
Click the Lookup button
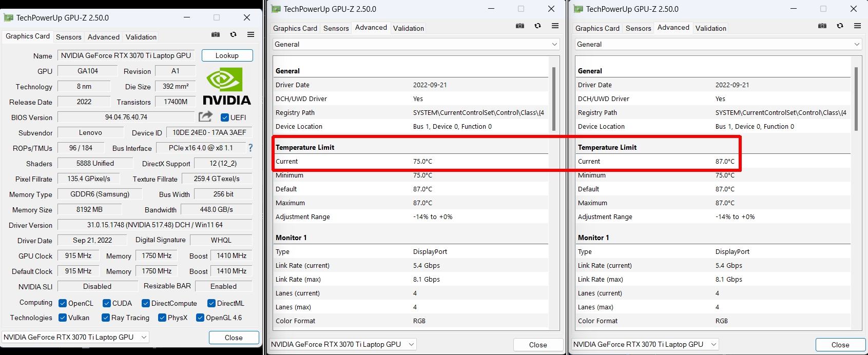[227, 55]
